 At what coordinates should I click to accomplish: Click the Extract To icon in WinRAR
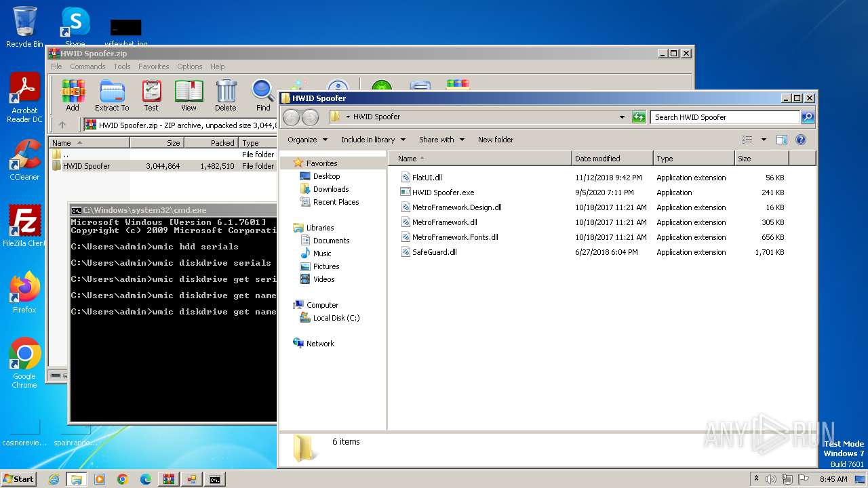coord(112,96)
